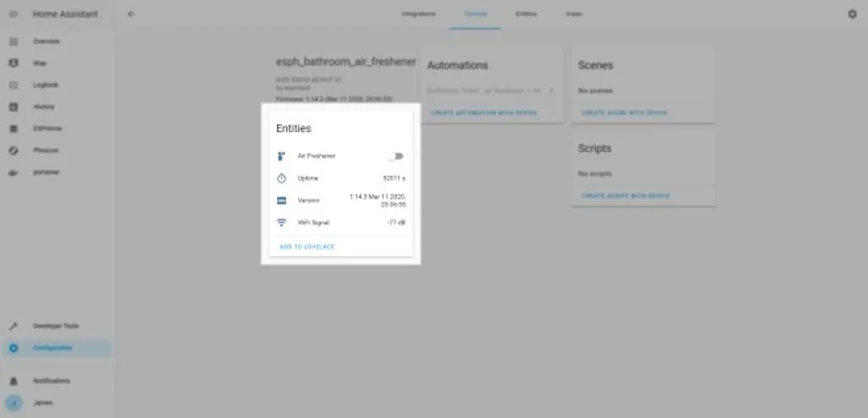Open device settings gear at top right
The height and width of the screenshot is (418, 868).
(x=852, y=14)
